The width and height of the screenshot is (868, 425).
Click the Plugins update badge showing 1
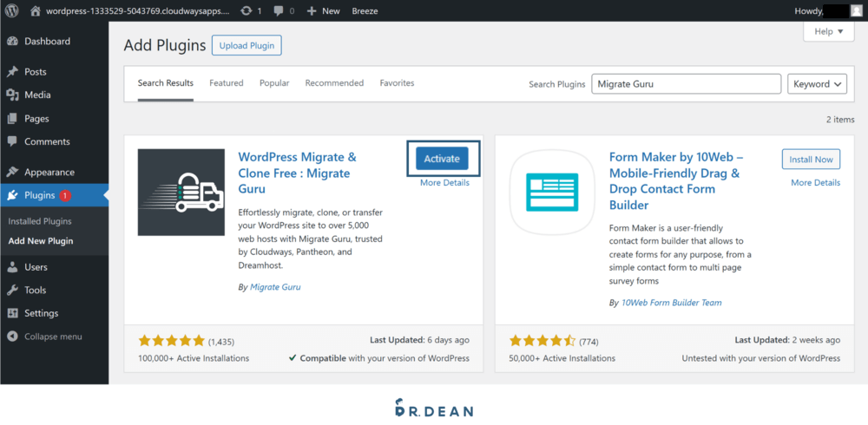[65, 195]
